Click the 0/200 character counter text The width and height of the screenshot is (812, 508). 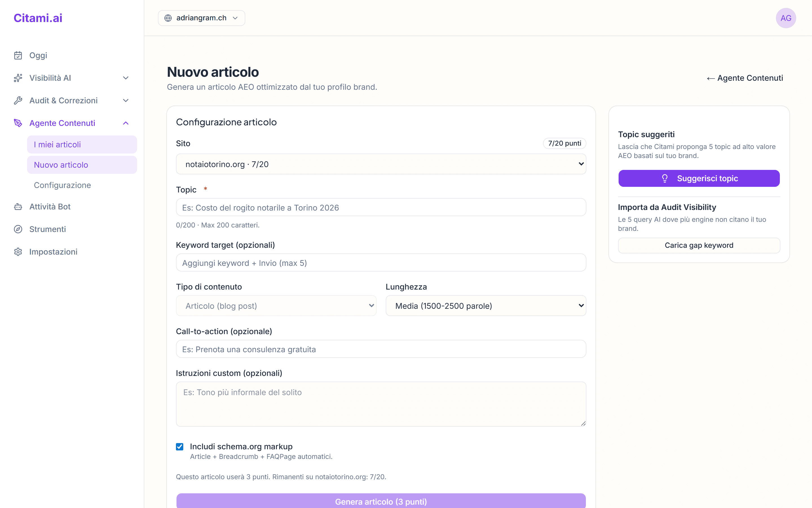pyautogui.click(x=218, y=225)
